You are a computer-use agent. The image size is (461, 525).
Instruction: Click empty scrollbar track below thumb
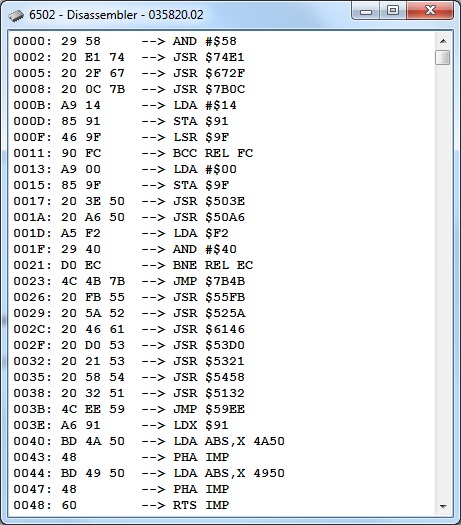click(x=443, y=281)
